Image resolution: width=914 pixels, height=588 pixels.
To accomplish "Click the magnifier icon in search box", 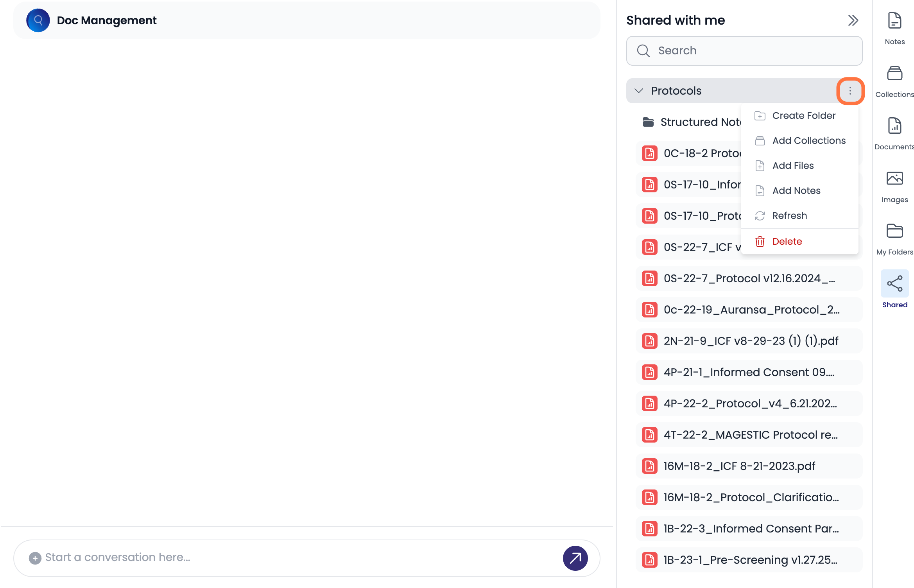I will click(643, 51).
